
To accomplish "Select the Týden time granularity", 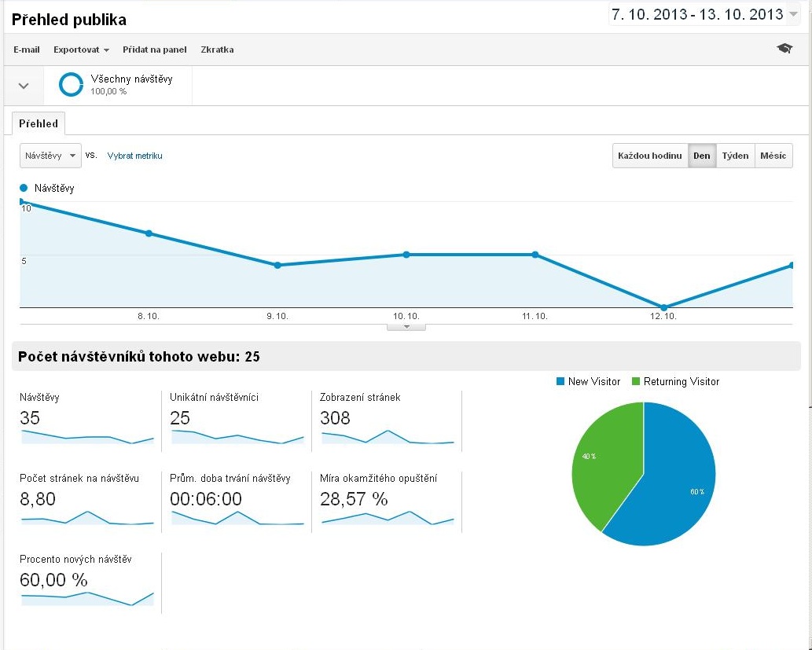I will click(x=735, y=156).
